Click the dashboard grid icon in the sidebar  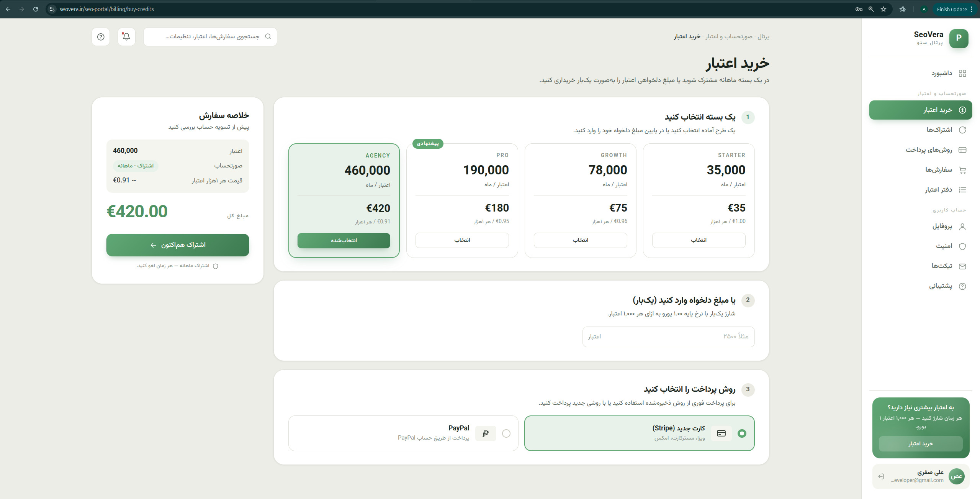click(962, 73)
